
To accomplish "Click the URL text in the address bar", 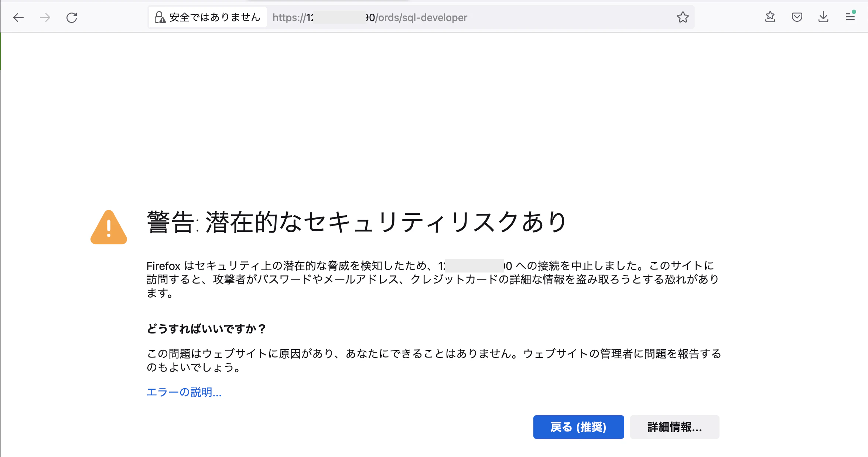I will 370,17.
